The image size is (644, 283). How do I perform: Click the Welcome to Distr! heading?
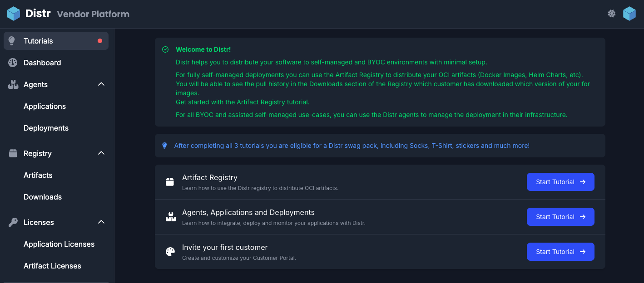(x=203, y=49)
